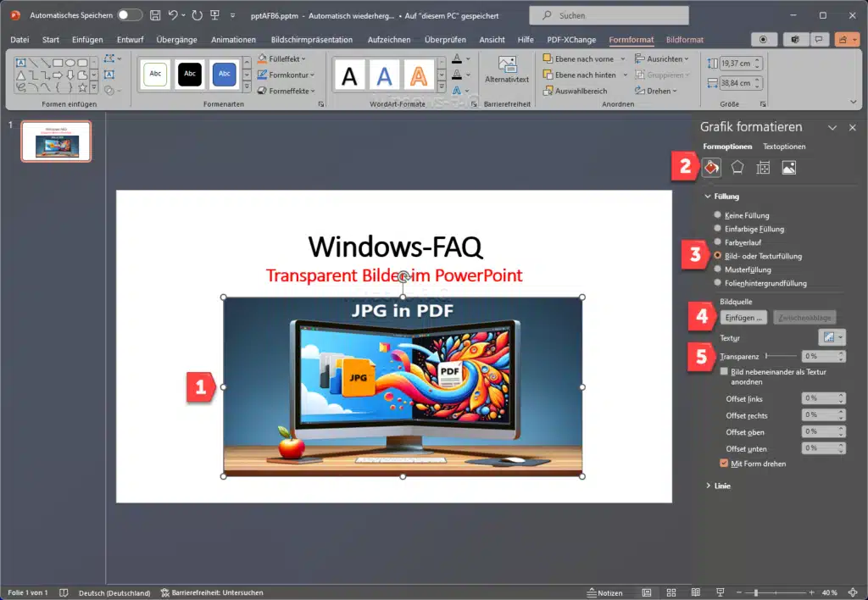
Task: Click the record button in ribbon corner
Action: click(x=764, y=39)
